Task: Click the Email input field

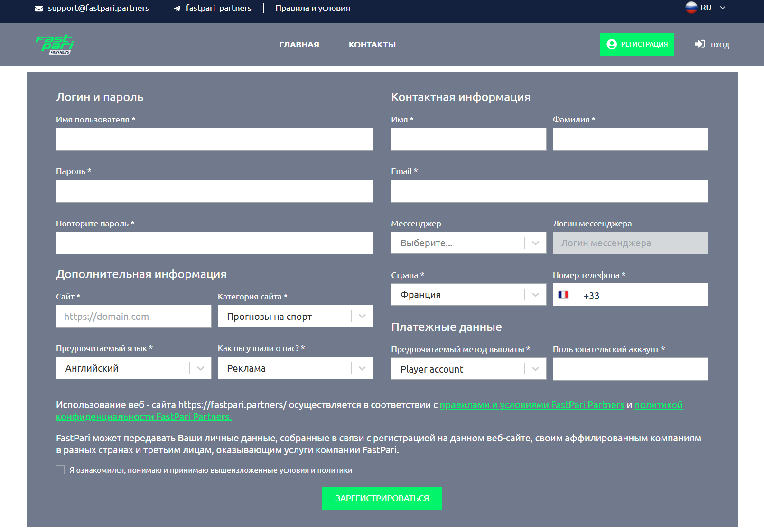Action: tap(550, 191)
